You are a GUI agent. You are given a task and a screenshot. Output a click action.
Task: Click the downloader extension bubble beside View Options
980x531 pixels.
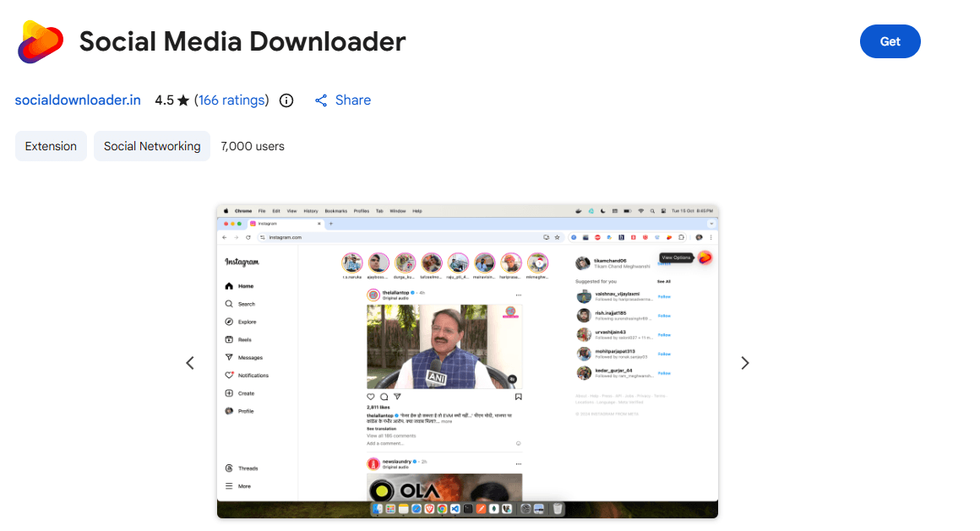click(705, 257)
